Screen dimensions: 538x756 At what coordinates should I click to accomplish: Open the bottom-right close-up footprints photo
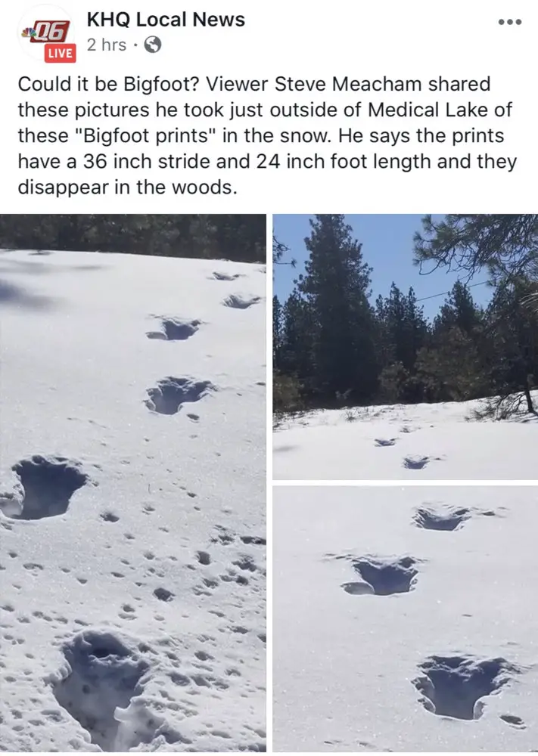(406, 619)
